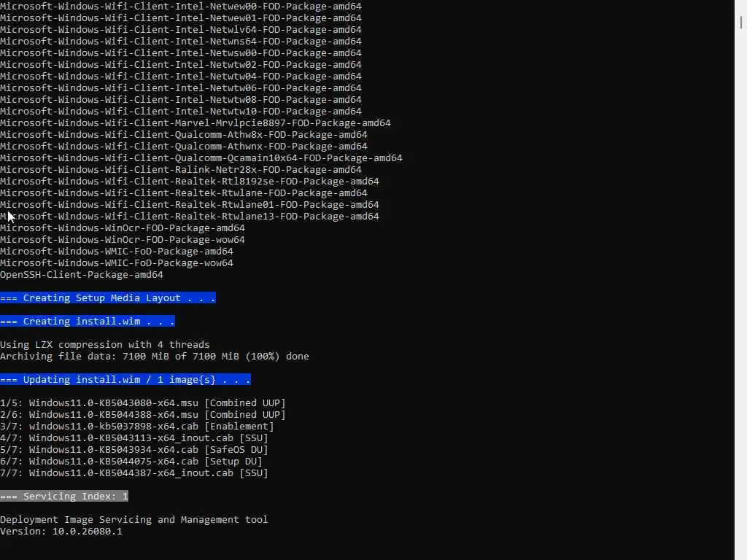Click the Realtek-Rtl8192se package line
747x560 pixels.
190,181
